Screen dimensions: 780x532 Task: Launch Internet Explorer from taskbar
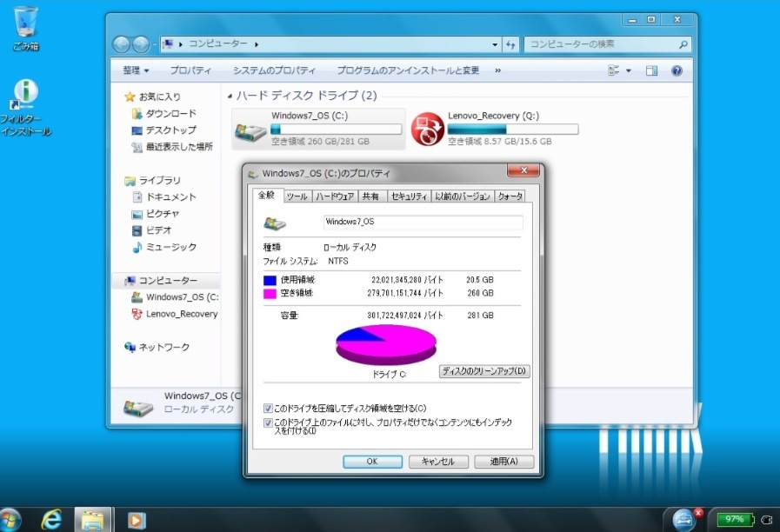[x=51, y=520]
